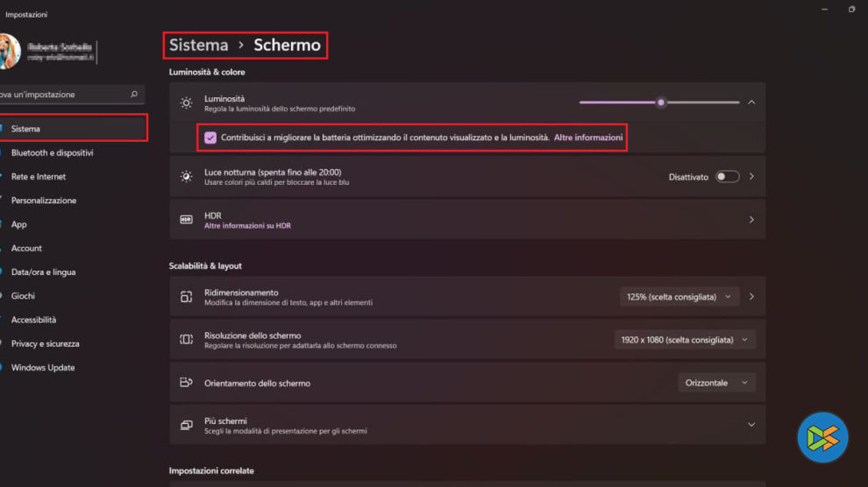
Task: Open the Orizzontale orientation dropdown
Action: point(715,383)
